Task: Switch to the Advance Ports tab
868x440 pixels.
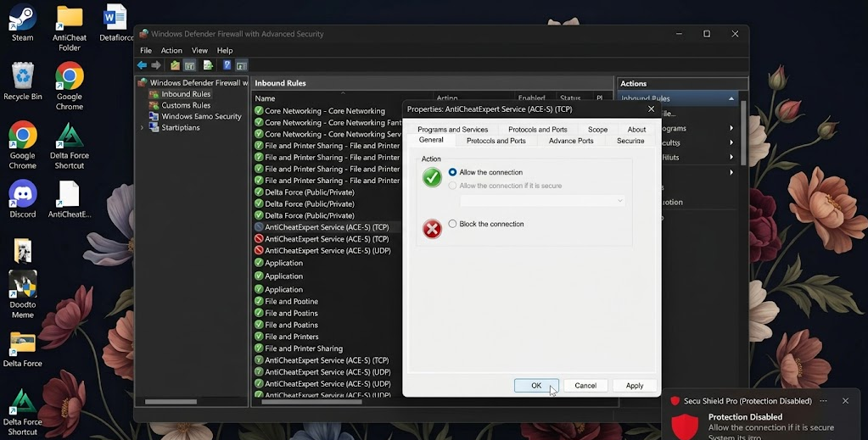Action: (571, 141)
